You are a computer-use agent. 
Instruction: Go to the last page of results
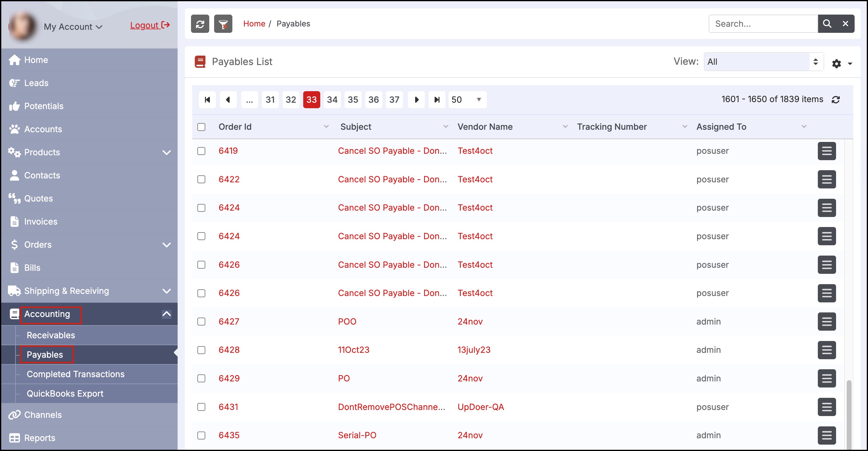(x=437, y=100)
